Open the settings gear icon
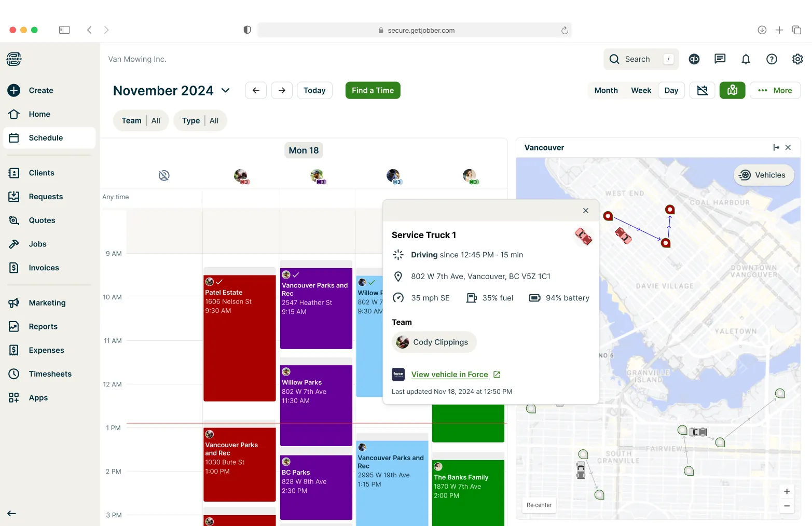Screen dimensions: 812x526 click(797, 59)
